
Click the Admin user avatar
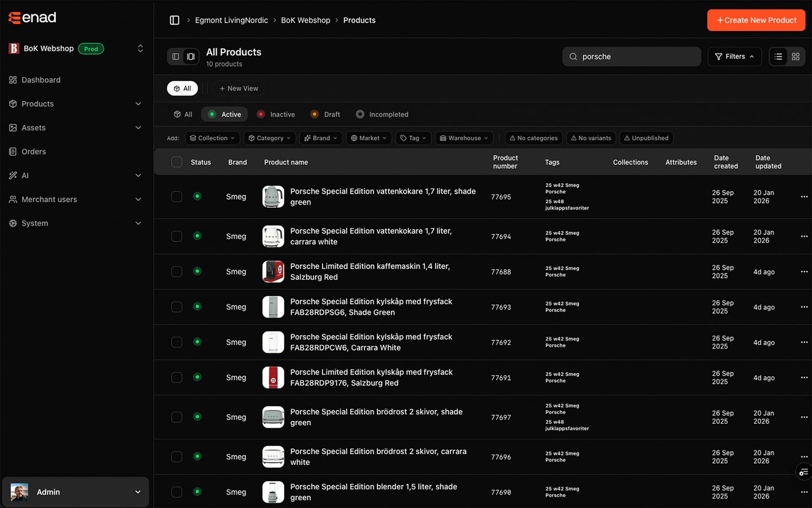coord(19,492)
